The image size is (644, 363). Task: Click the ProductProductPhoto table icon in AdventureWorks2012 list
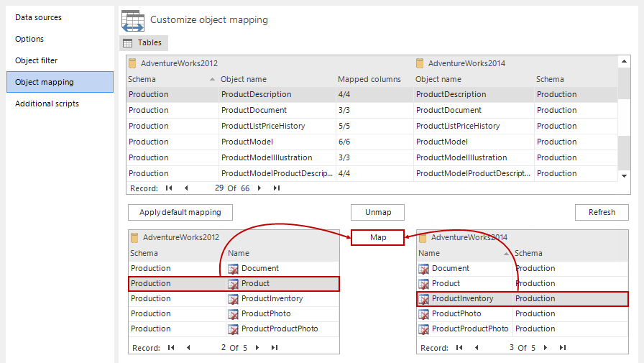[233, 329]
